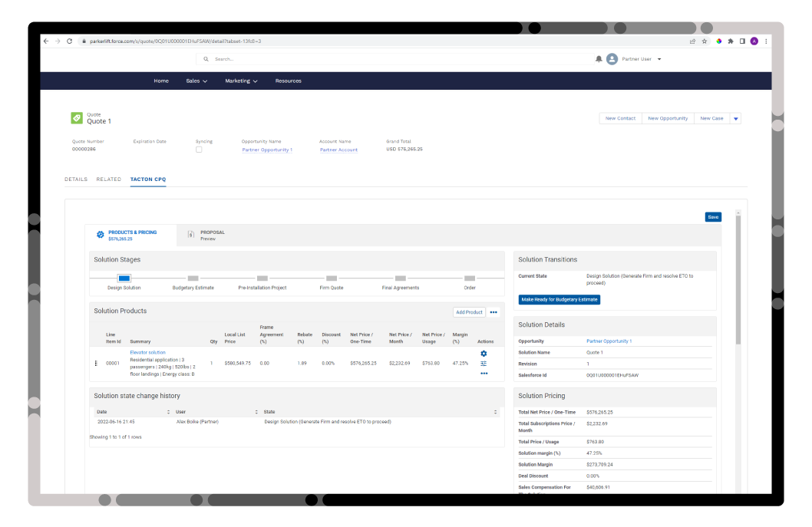
Task: Open the Details tab
Action: tap(76, 179)
